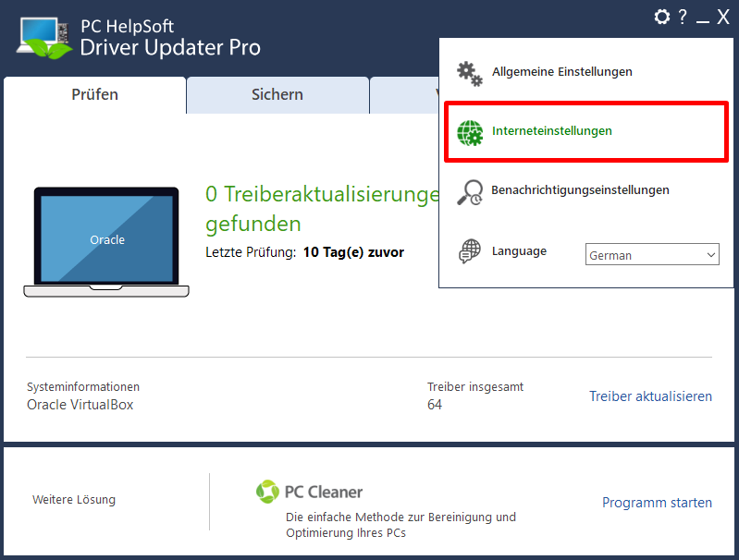Switch to the Sichern tab
Screen dimensions: 739x560
tap(277, 94)
